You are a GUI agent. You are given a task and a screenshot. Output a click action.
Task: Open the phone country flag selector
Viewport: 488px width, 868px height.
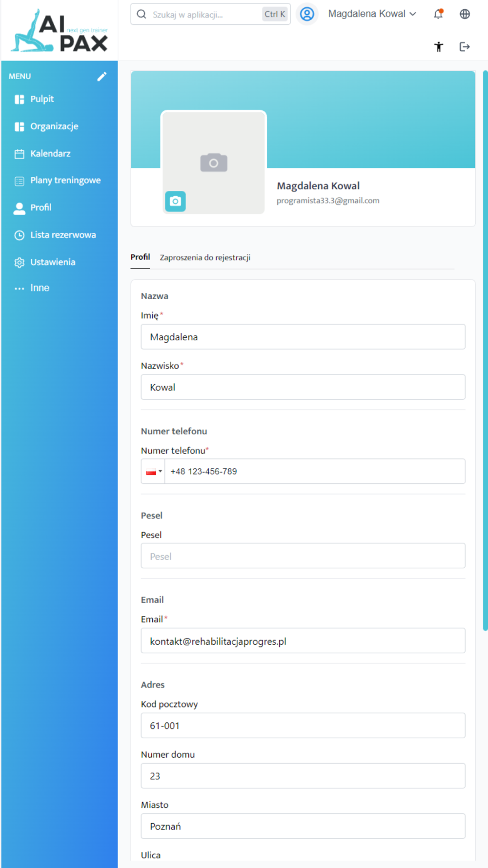153,471
